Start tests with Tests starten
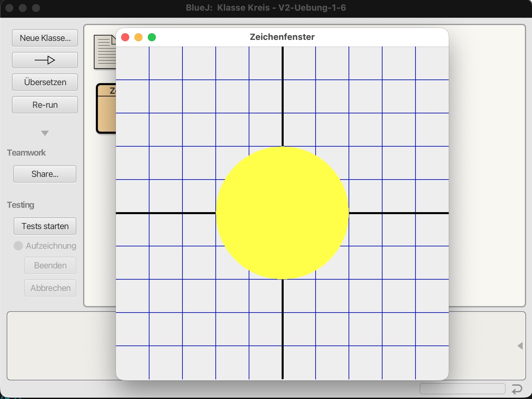 pyautogui.click(x=45, y=226)
